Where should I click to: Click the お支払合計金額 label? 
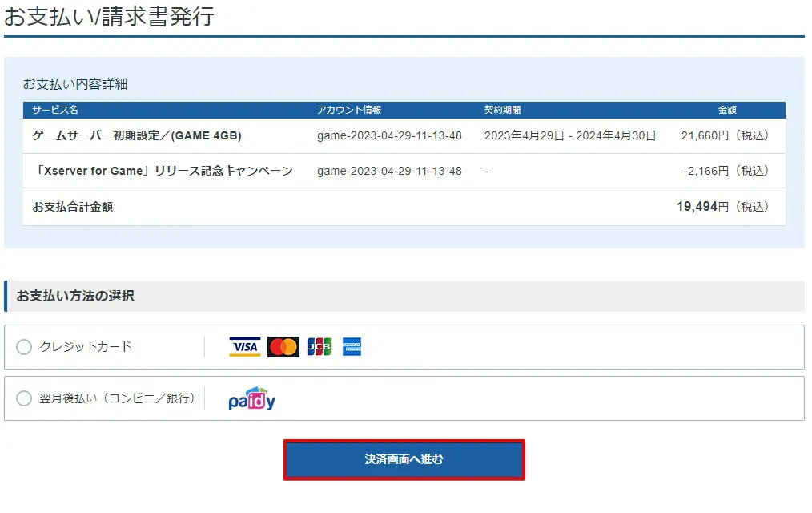73,207
